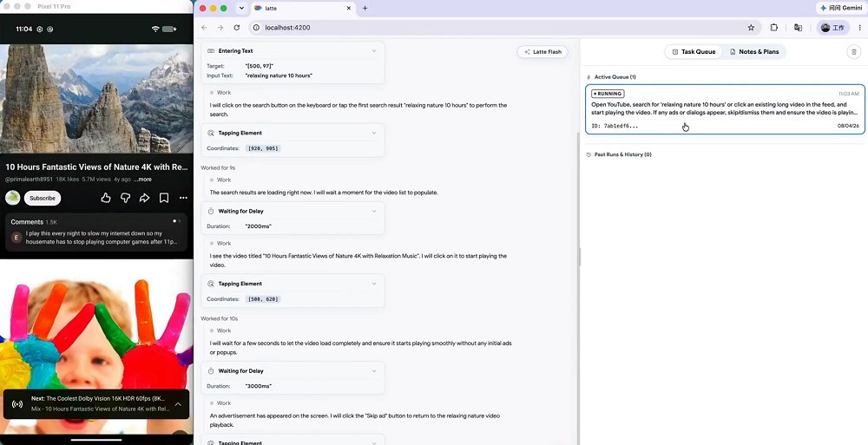The image size is (868, 445).
Task: Dislike the video with thumbs down icon
Action: click(126, 198)
